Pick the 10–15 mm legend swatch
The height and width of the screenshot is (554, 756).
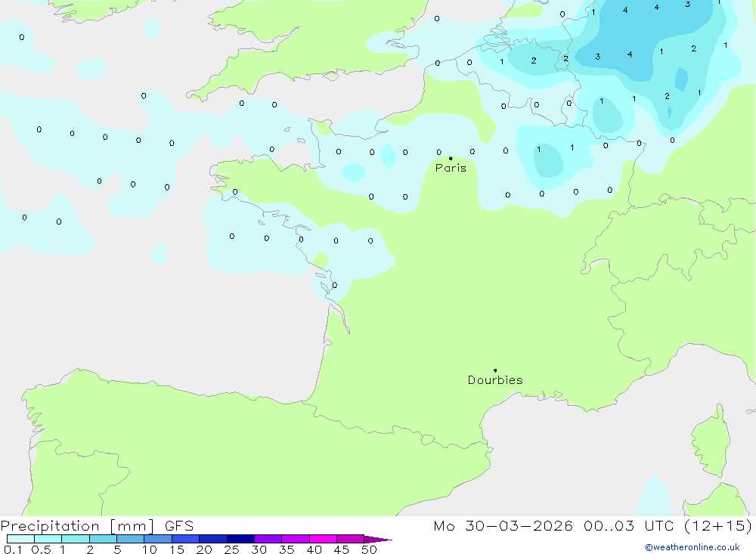158,539
